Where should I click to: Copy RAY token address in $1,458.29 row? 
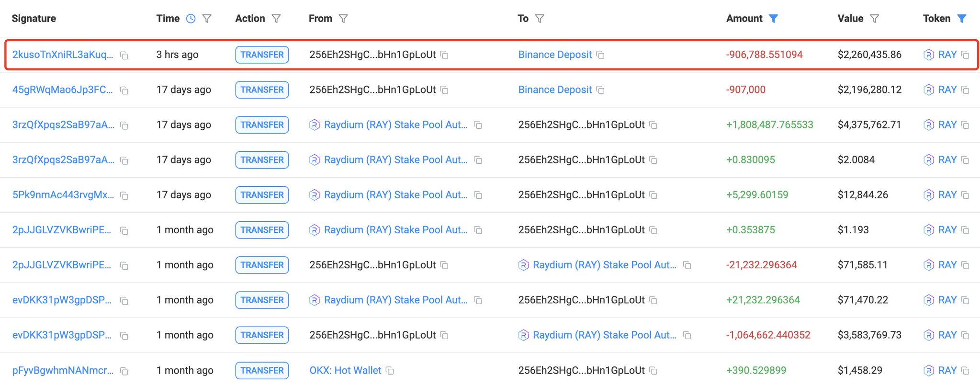pos(965,371)
